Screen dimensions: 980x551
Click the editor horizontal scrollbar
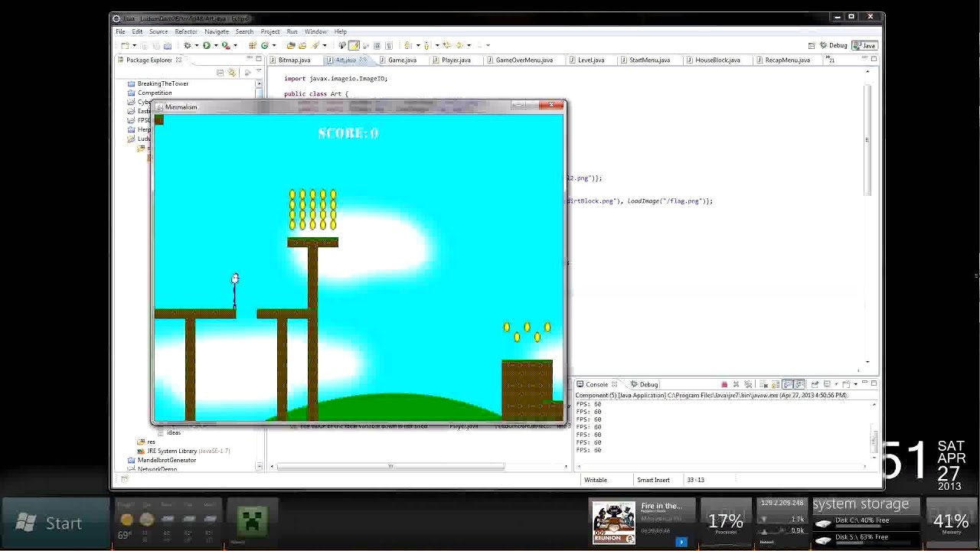click(x=390, y=466)
